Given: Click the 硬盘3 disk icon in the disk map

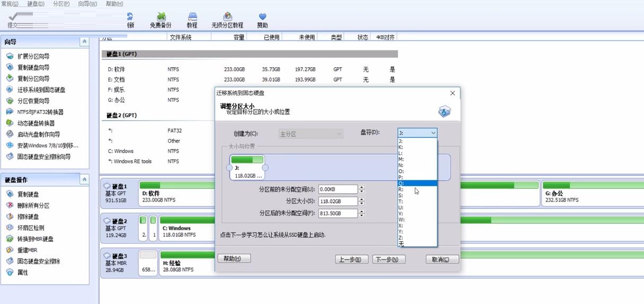Looking at the screenshot, I should pyautogui.click(x=107, y=256).
